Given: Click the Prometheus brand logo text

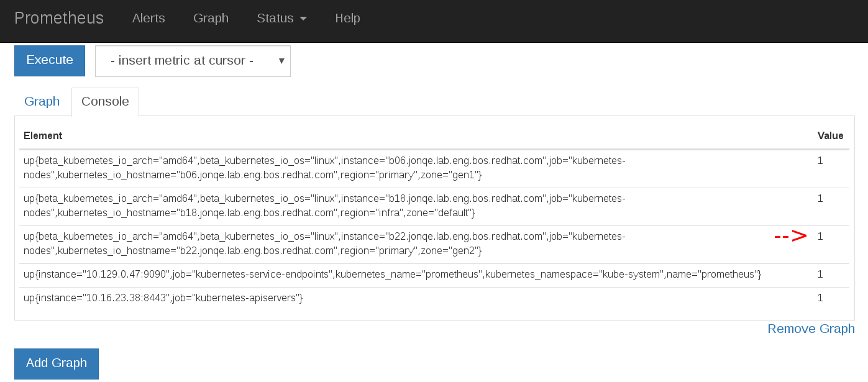Looking at the screenshot, I should [x=59, y=18].
